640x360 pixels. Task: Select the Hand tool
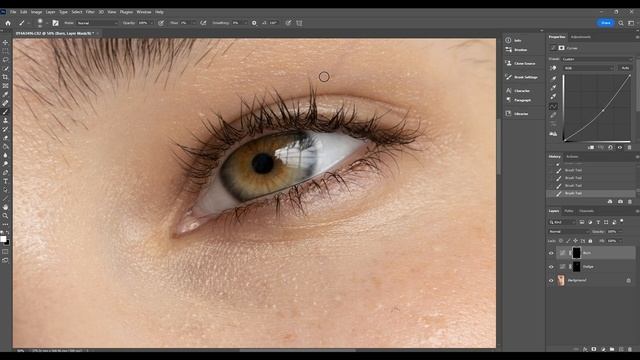pyautogui.click(x=5, y=207)
